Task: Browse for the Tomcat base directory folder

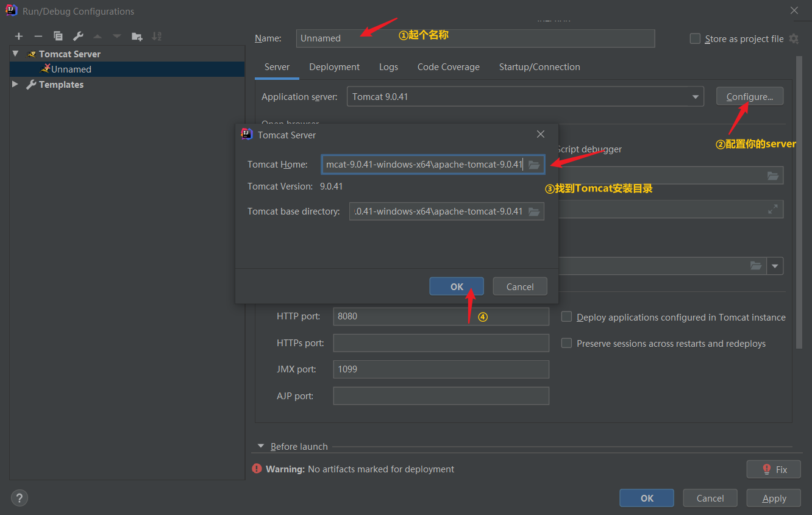Action: [x=534, y=211]
